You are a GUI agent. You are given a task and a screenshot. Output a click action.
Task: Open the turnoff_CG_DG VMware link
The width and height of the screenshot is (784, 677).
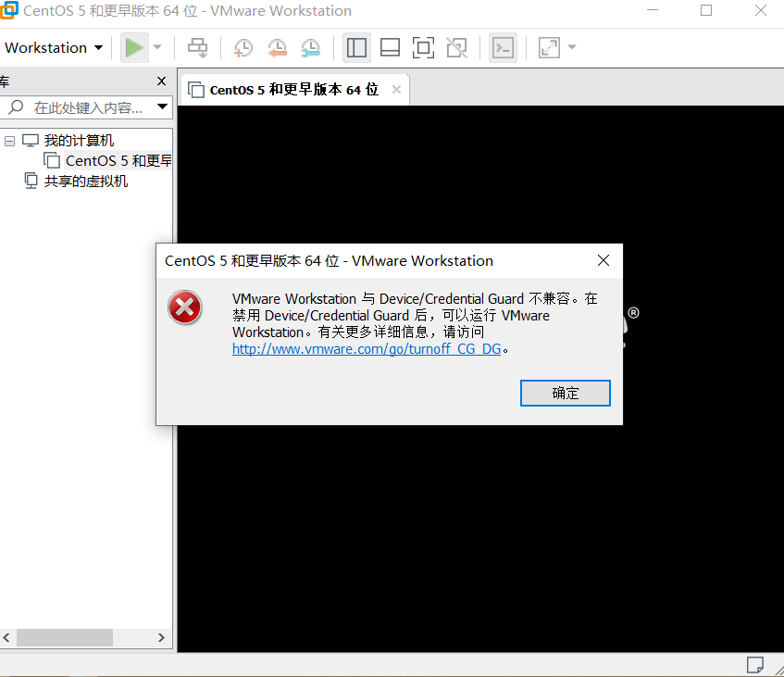coord(367,349)
